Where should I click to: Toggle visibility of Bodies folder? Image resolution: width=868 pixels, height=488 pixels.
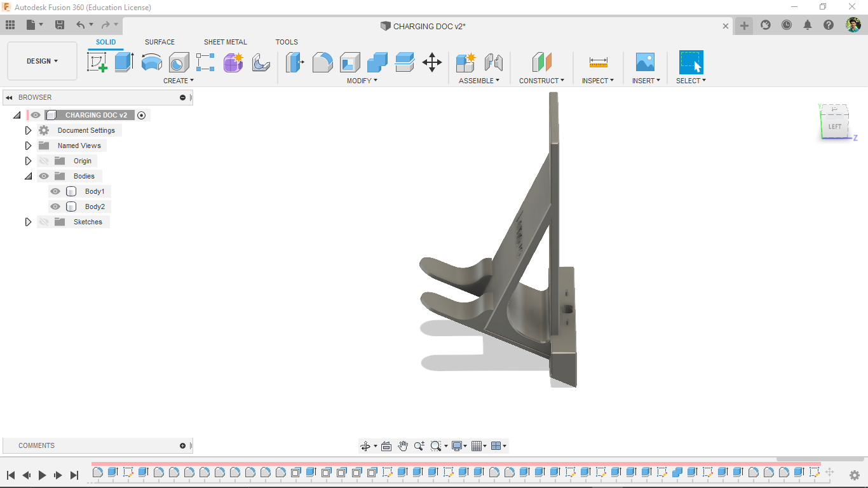point(44,176)
